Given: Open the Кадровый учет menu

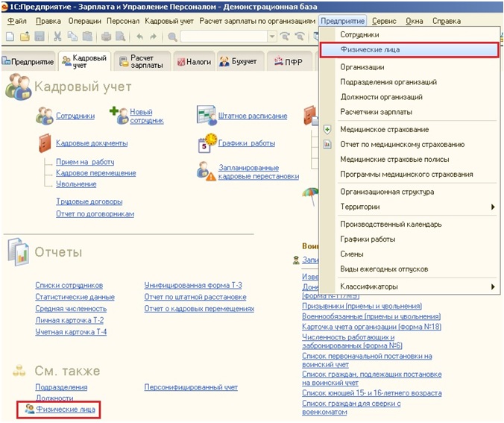Looking at the screenshot, I should point(169,21).
